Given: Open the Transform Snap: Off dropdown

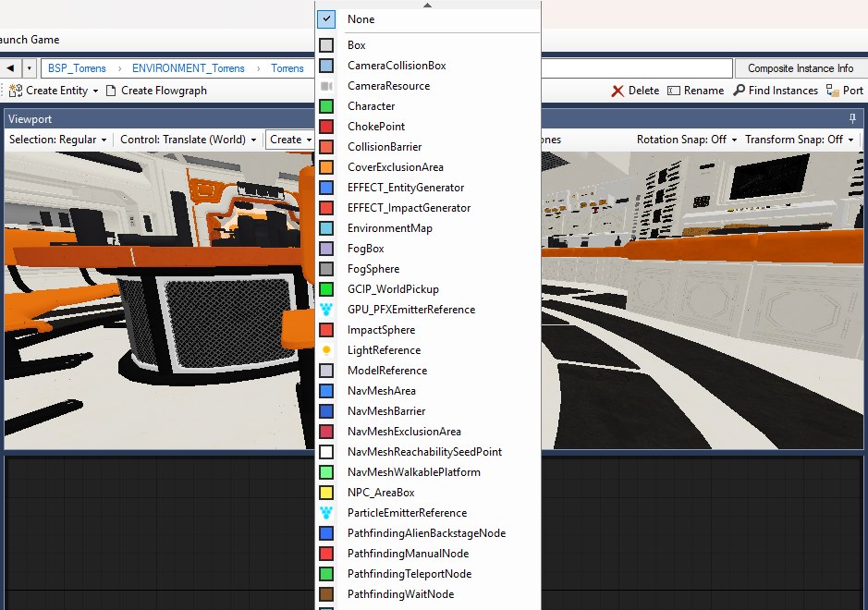Looking at the screenshot, I should tap(800, 140).
